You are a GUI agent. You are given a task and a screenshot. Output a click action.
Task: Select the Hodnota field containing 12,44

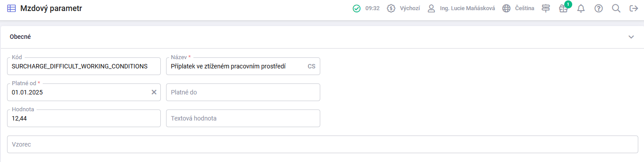point(84,118)
